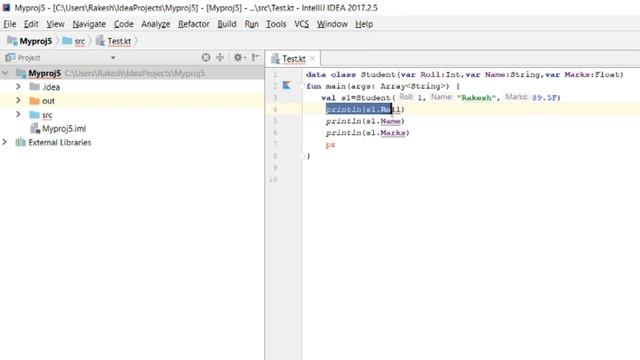Click the fold end marker at closing brace

(x=302, y=156)
